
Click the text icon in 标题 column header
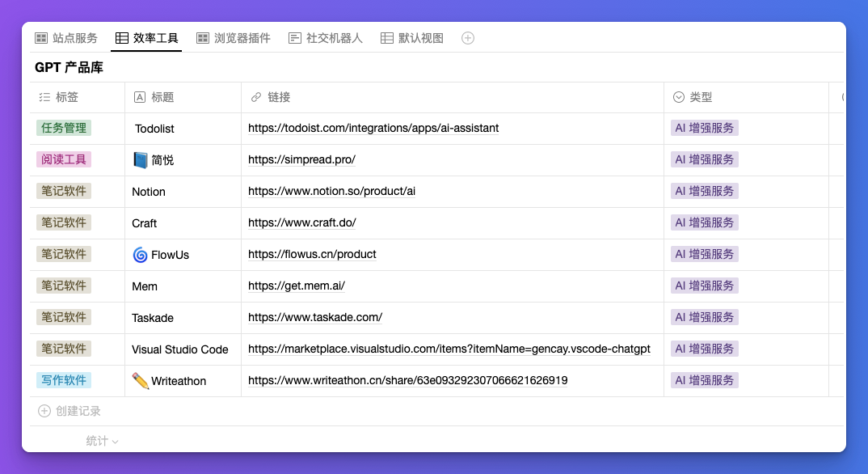click(140, 97)
